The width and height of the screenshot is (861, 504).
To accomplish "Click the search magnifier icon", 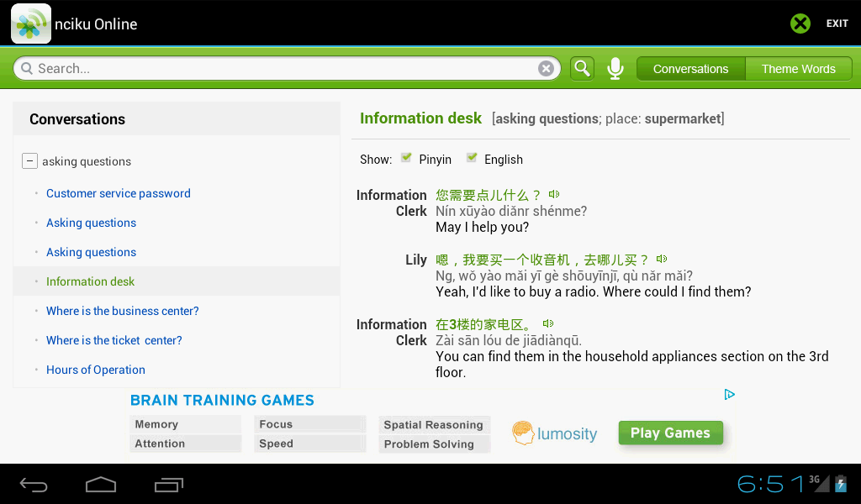I will coord(582,68).
